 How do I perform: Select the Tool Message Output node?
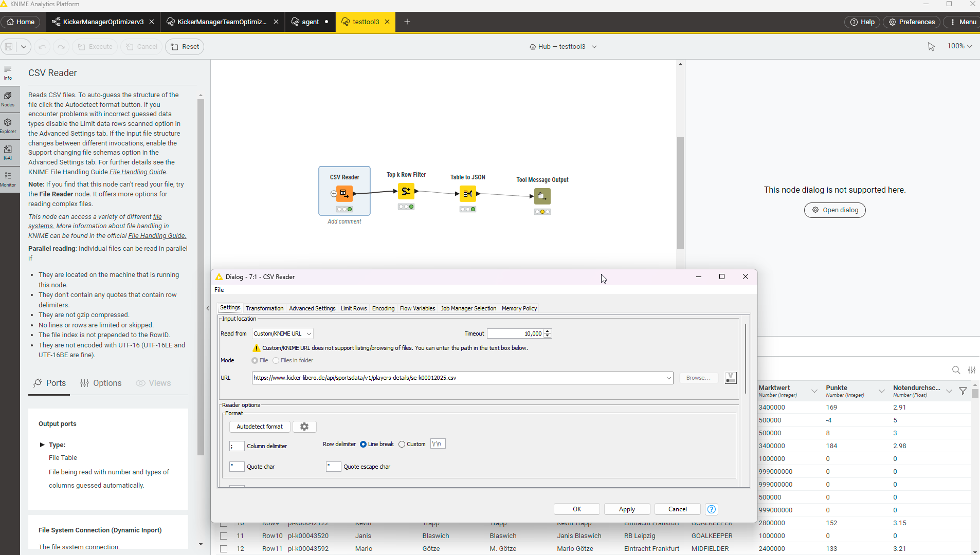(542, 196)
